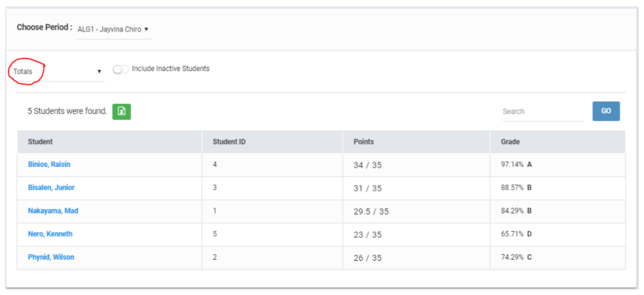Expand the Totals dropdown
Screen dimensions: 644x295
click(x=56, y=72)
